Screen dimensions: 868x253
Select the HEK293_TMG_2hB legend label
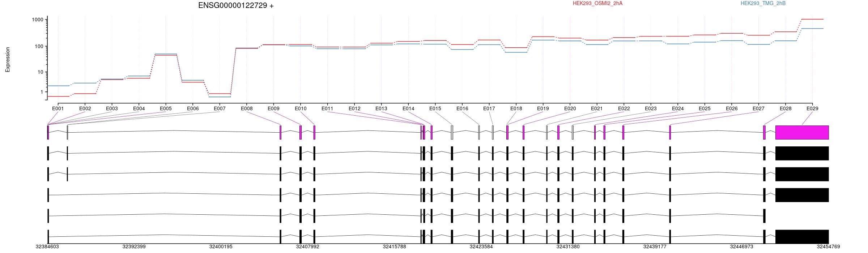763,3
